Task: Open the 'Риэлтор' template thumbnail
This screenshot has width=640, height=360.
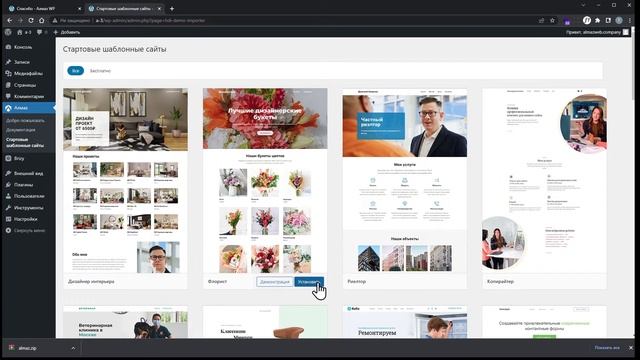Action: [x=404, y=181]
